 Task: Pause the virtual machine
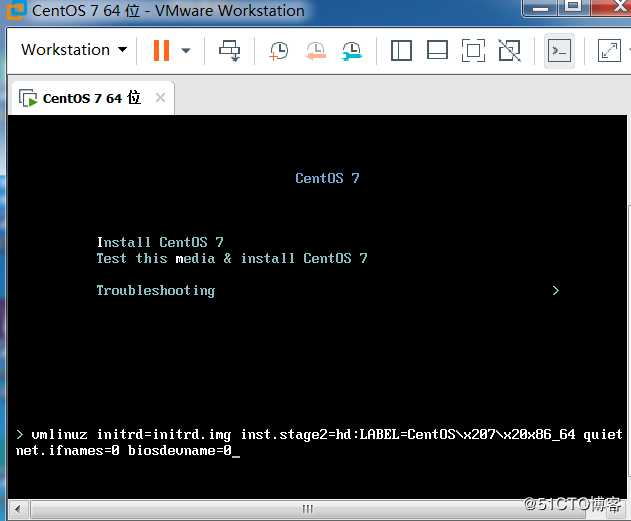click(161, 50)
